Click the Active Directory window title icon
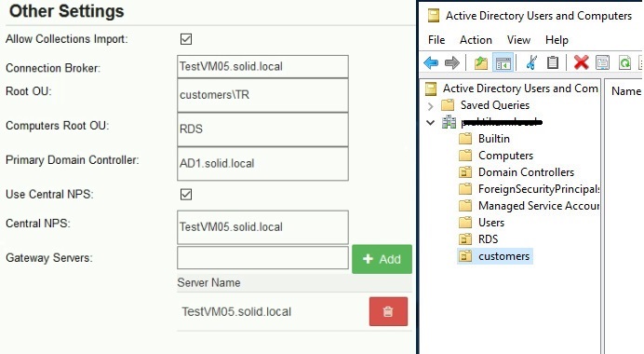Viewport: 644px width, 354px height. tap(434, 16)
